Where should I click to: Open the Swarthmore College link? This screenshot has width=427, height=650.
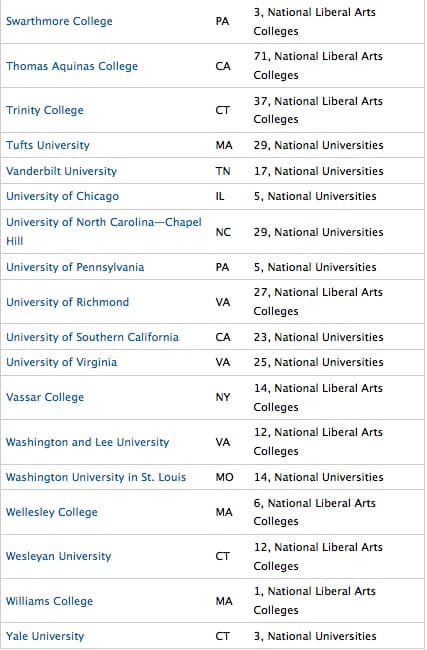tap(59, 21)
